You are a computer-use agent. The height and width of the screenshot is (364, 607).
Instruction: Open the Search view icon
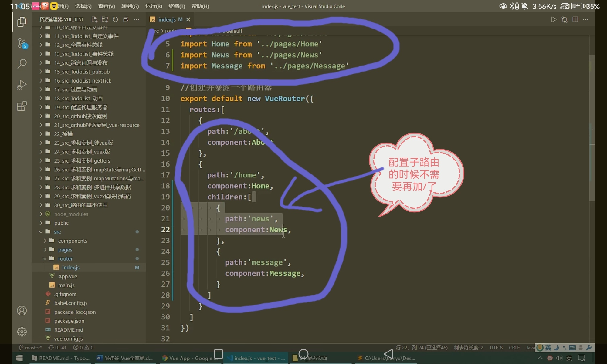22,64
